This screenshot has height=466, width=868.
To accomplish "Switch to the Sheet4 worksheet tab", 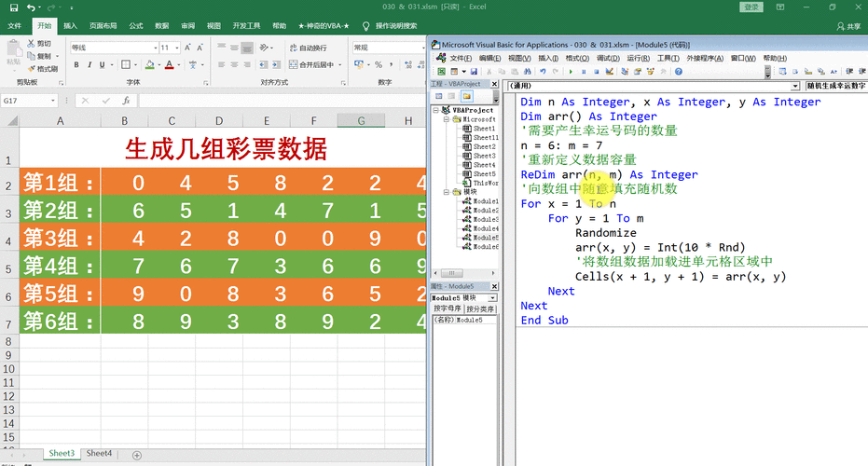I will pos(99,454).
